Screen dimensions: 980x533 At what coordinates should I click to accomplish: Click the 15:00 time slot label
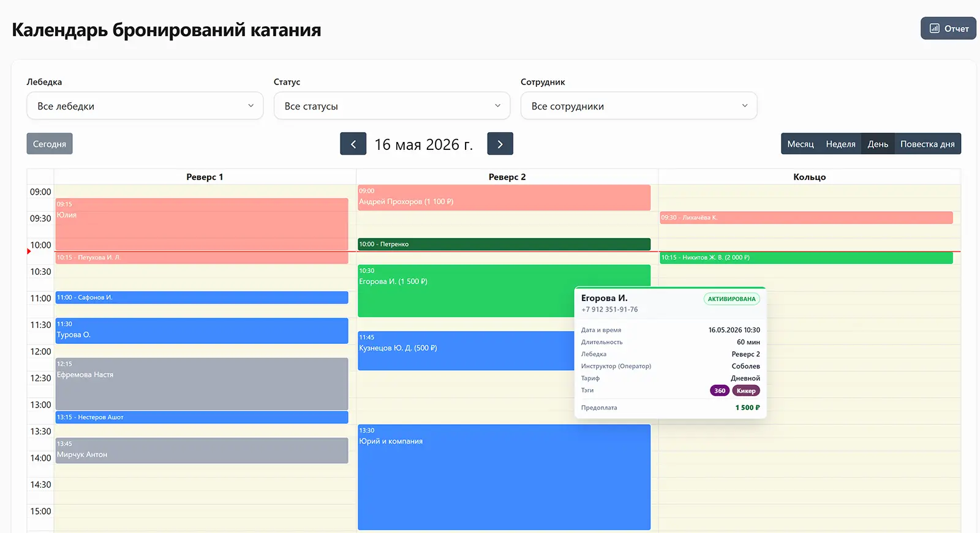[x=40, y=511]
